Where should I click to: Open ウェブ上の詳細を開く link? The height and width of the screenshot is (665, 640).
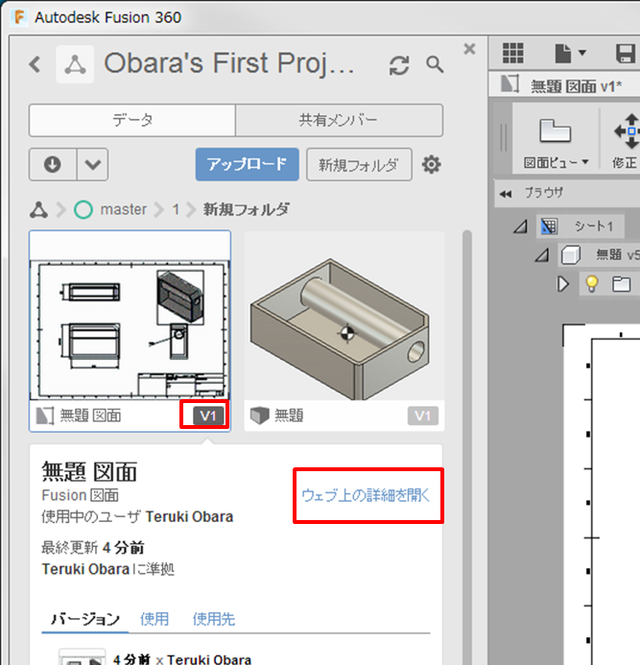click(x=366, y=495)
